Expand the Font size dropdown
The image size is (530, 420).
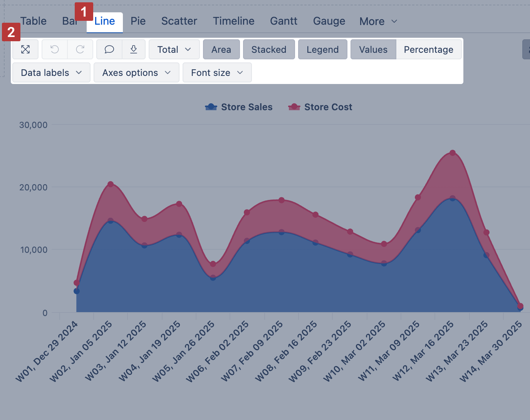[217, 73]
